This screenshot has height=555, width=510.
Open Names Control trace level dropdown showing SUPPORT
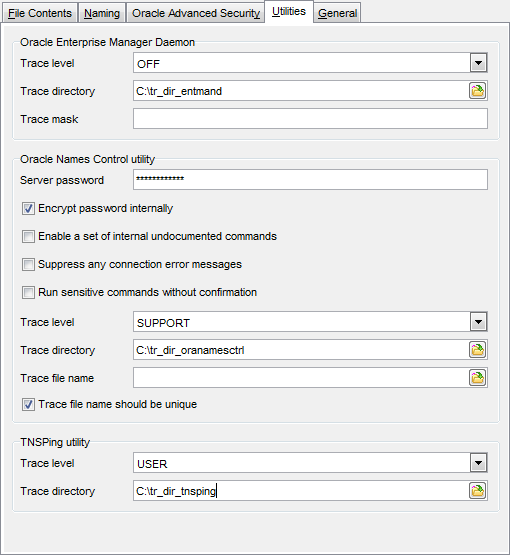click(x=479, y=322)
